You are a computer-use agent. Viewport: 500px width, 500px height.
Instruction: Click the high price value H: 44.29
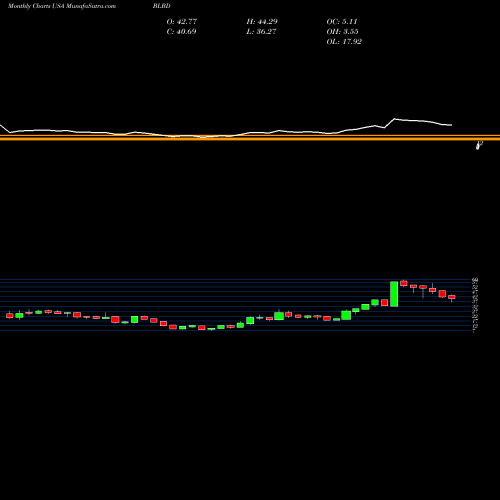(262, 22)
